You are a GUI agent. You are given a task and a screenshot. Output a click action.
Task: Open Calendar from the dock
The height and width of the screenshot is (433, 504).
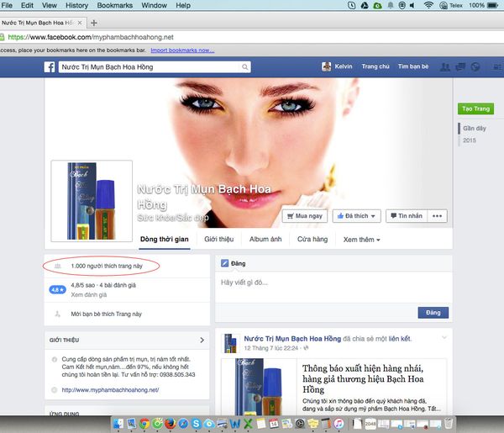pos(274,424)
